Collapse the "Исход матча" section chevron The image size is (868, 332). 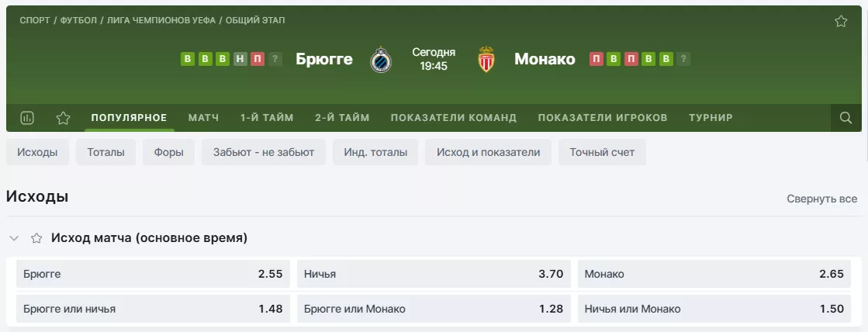(15, 238)
